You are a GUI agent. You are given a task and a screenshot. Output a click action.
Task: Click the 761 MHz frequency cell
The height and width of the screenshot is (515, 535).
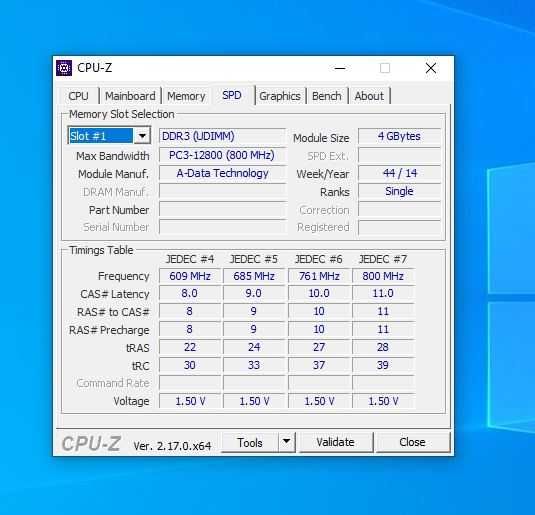coord(319,276)
